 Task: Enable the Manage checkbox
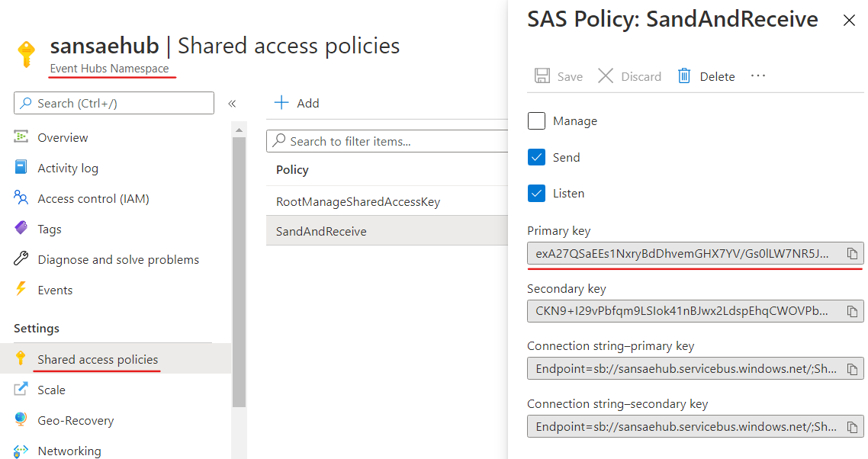537,121
